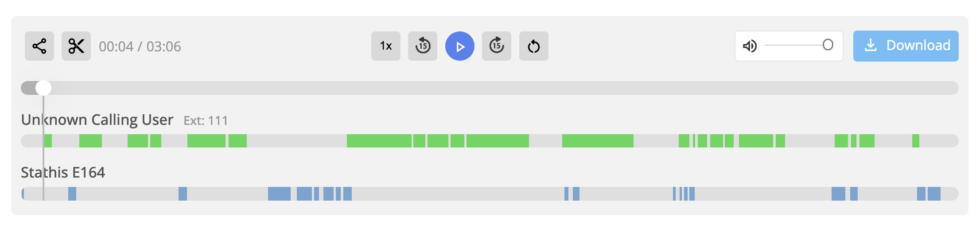Seek to the middle of progress bar
Screen dimensions: 980x248
coord(490,88)
